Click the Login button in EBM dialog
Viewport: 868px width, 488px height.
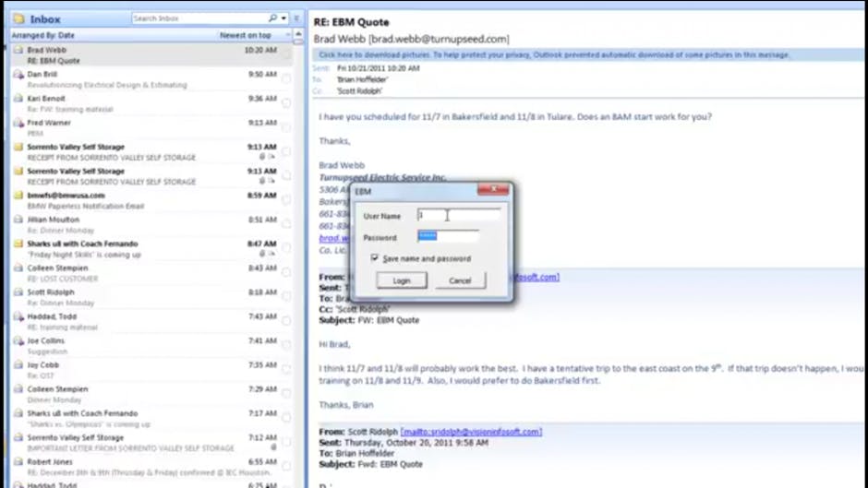pyautogui.click(x=402, y=280)
